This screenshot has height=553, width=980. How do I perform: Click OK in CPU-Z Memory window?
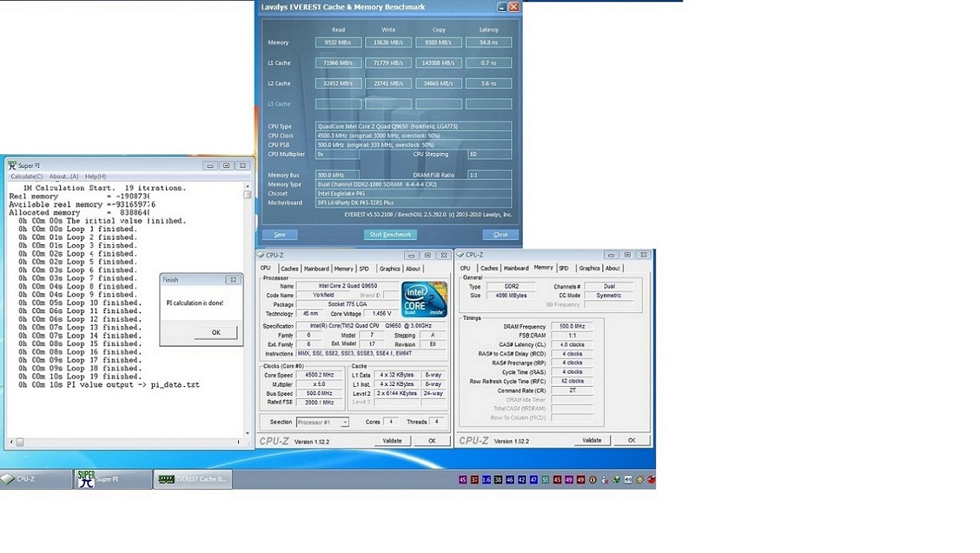631,440
